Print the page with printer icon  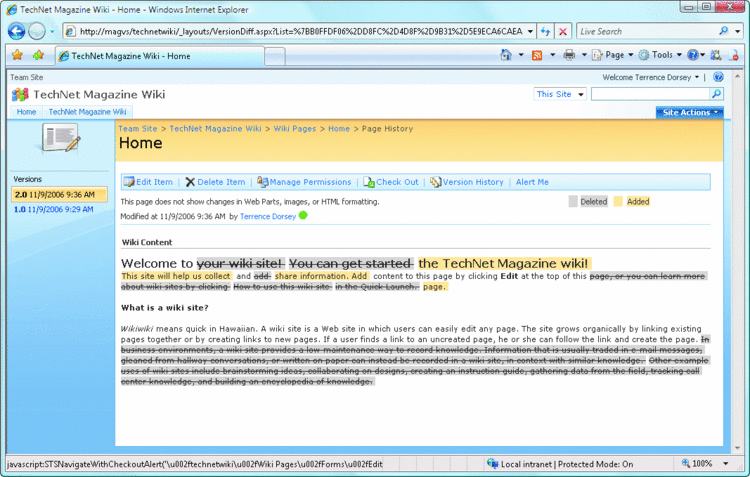tap(569, 55)
